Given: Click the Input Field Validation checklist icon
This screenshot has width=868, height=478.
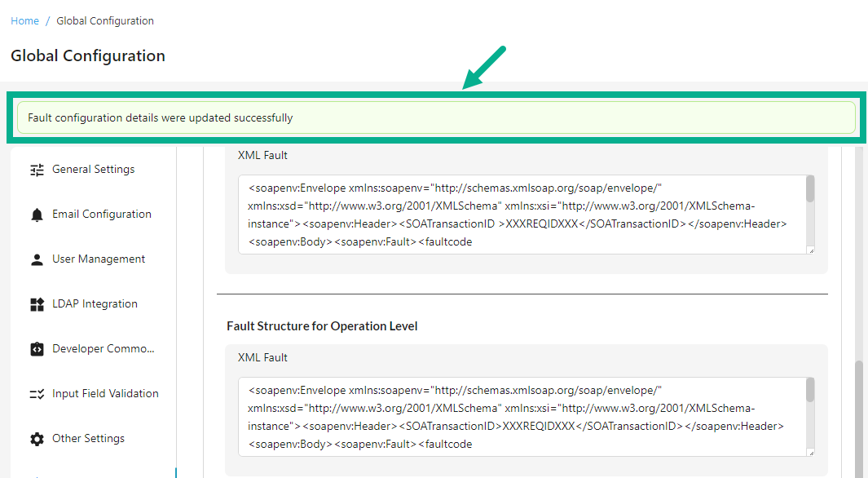Looking at the screenshot, I should point(37,394).
